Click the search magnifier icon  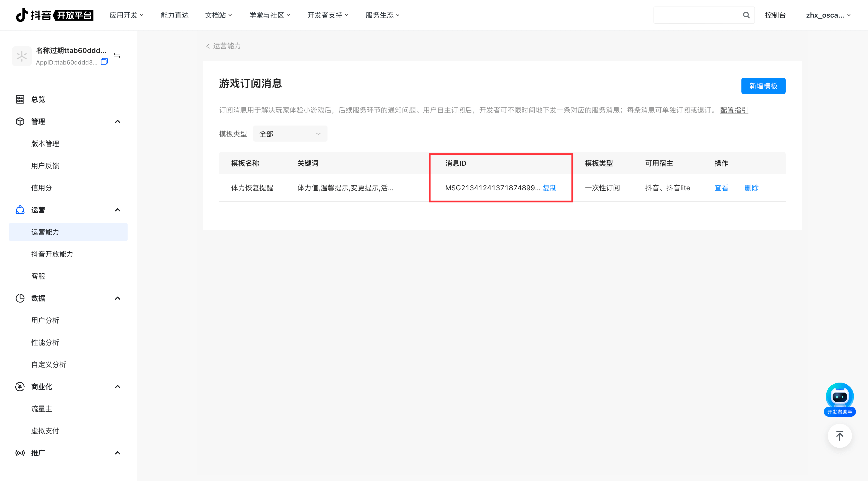(746, 15)
